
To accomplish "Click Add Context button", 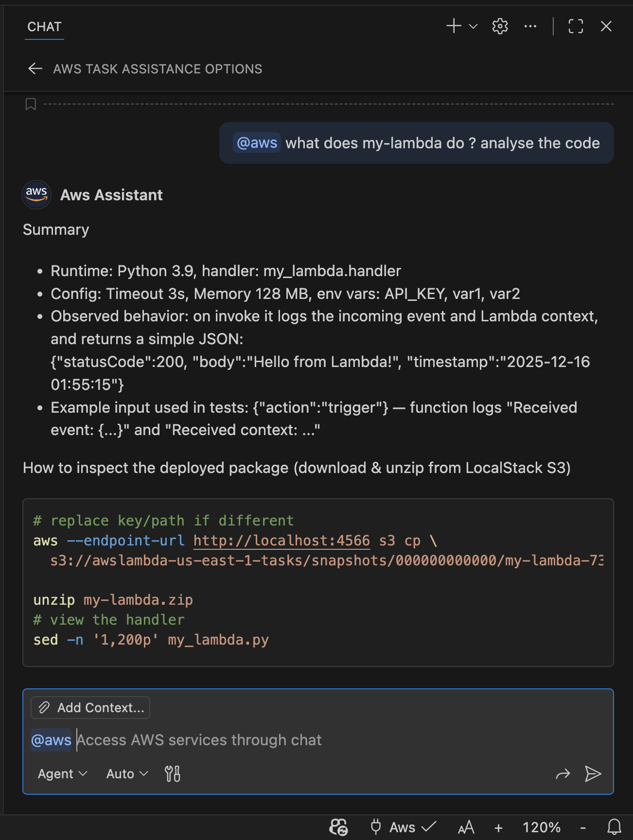I will tap(90, 707).
